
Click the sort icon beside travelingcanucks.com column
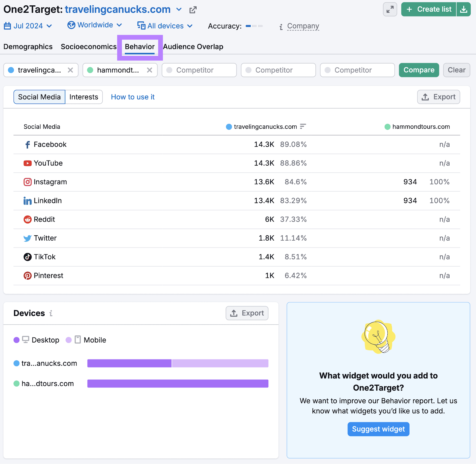303,126
